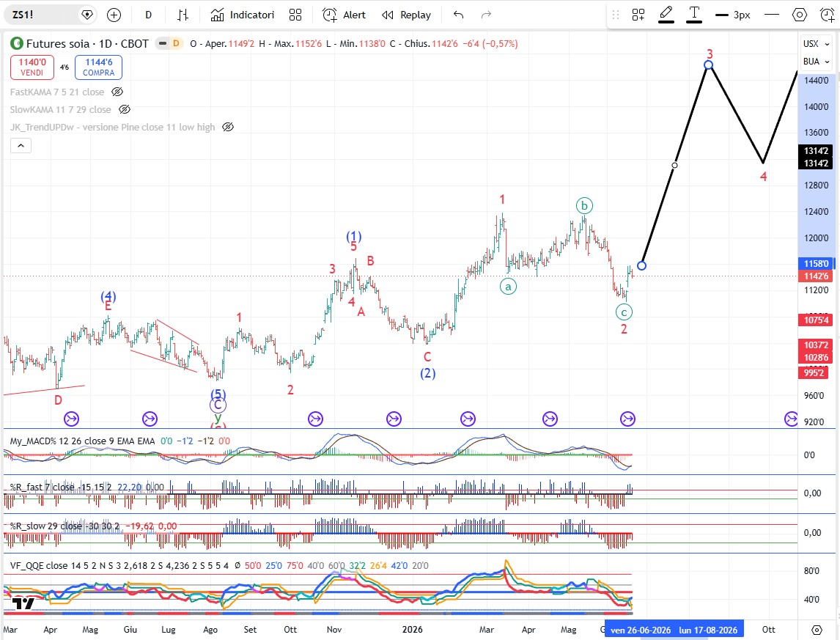The height and width of the screenshot is (640, 840).
Task: Open the rollover marker below April 2026
Action: [x=550, y=419]
